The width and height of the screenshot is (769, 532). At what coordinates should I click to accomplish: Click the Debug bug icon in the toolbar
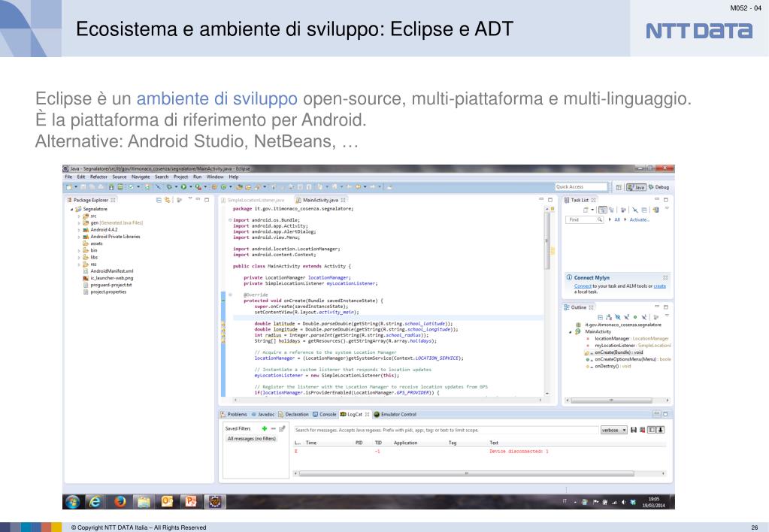169,187
